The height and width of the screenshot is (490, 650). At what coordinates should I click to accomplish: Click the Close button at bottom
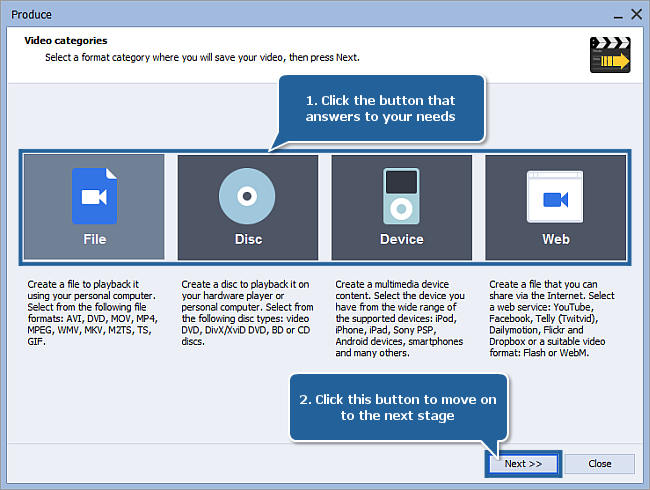tap(599, 463)
